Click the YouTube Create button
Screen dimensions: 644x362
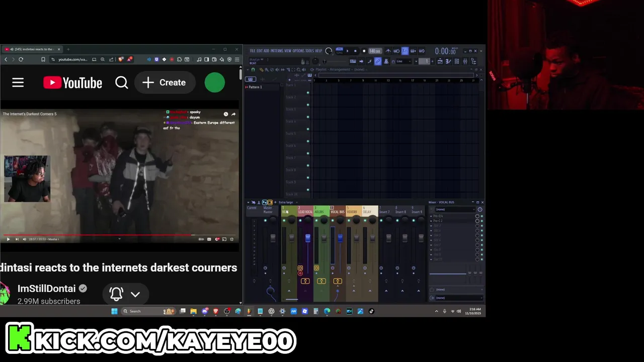(x=165, y=82)
